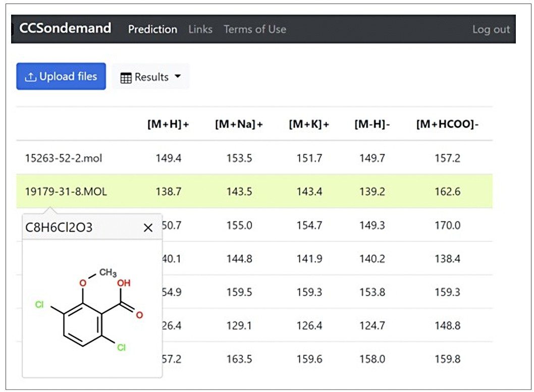Viewport: 534px width, 392px height.
Task: Open the Prediction nav tab
Action: point(152,29)
